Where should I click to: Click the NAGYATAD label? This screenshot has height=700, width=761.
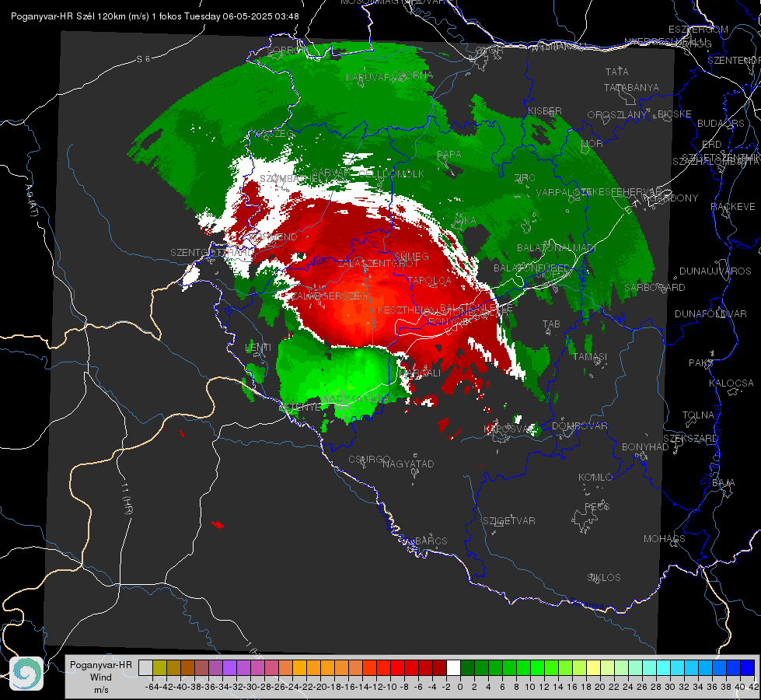coord(408,464)
